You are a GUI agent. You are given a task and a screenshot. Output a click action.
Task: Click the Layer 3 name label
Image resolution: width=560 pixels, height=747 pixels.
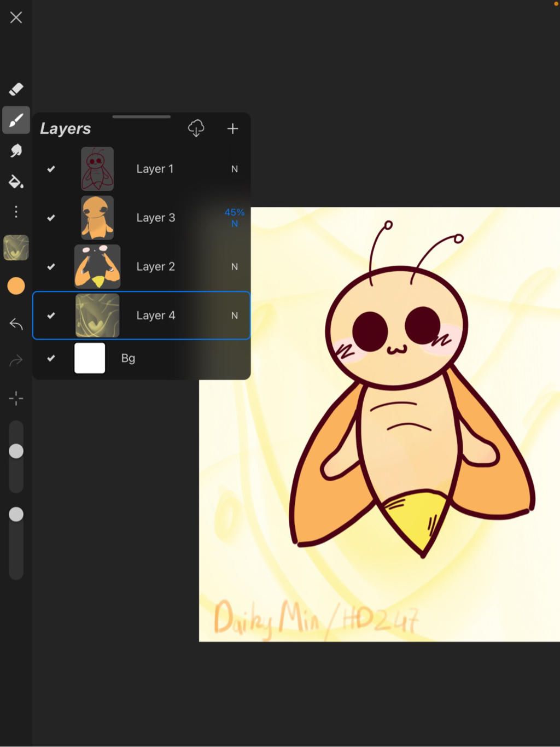point(156,218)
